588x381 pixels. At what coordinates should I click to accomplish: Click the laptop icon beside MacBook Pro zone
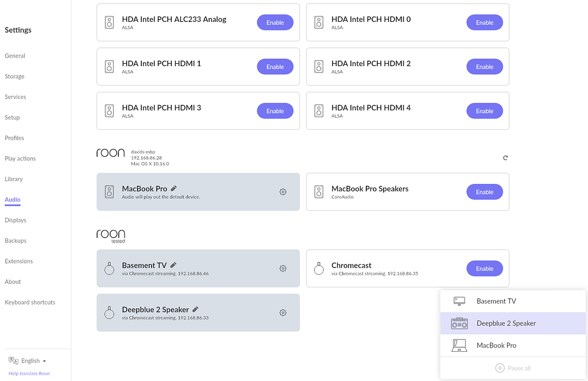click(458, 345)
